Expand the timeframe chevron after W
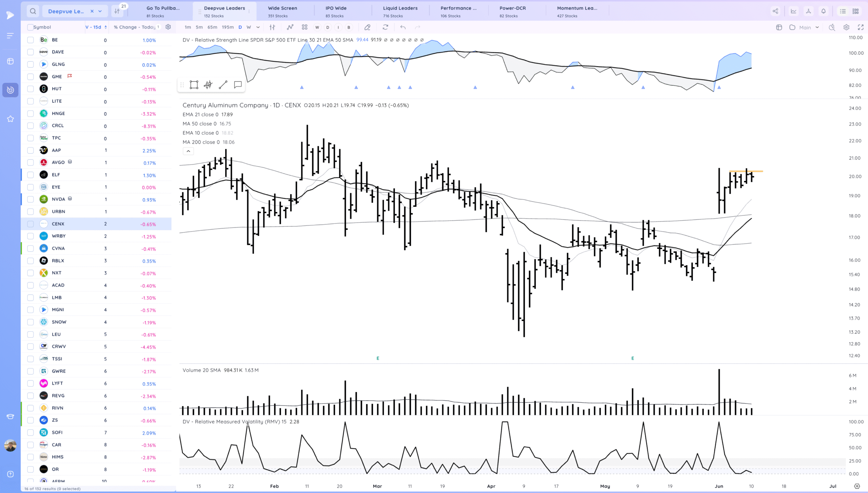This screenshot has width=868, height=493. tap(258, 27)
